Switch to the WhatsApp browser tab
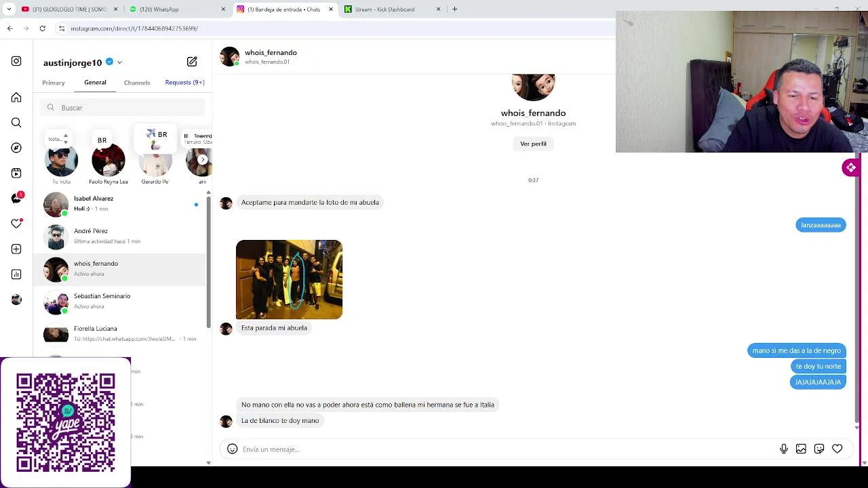 point(176,9)
